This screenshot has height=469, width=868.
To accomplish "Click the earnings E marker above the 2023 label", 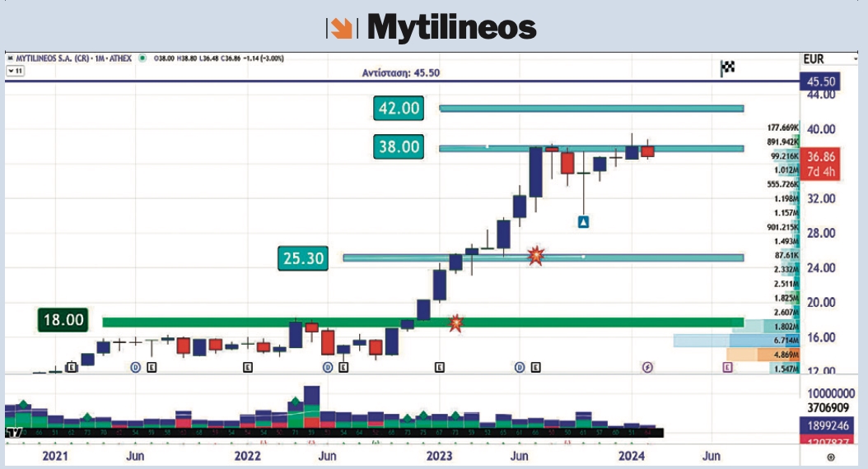I will (x=440, y=367).
